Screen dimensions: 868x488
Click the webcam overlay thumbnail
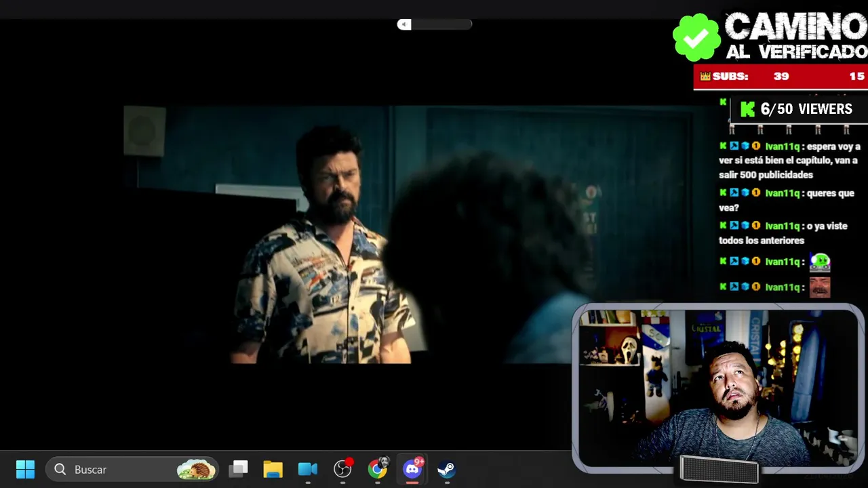[718, 388]
